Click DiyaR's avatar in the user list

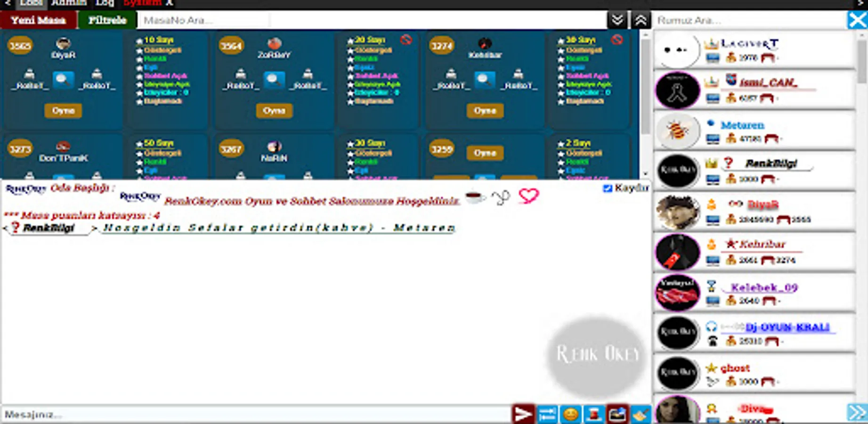point(678,212)
